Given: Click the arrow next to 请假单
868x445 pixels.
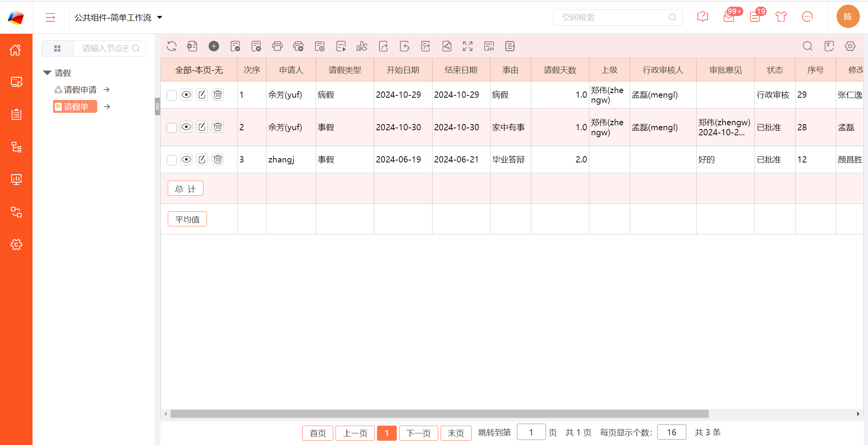Looking at the screenshot, I should (x=107, y=107).
